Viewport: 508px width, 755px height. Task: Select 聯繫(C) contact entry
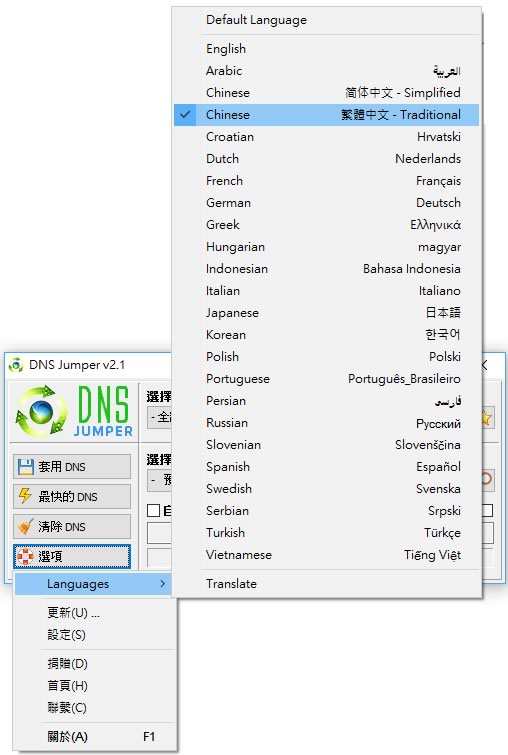coord(95,708)
